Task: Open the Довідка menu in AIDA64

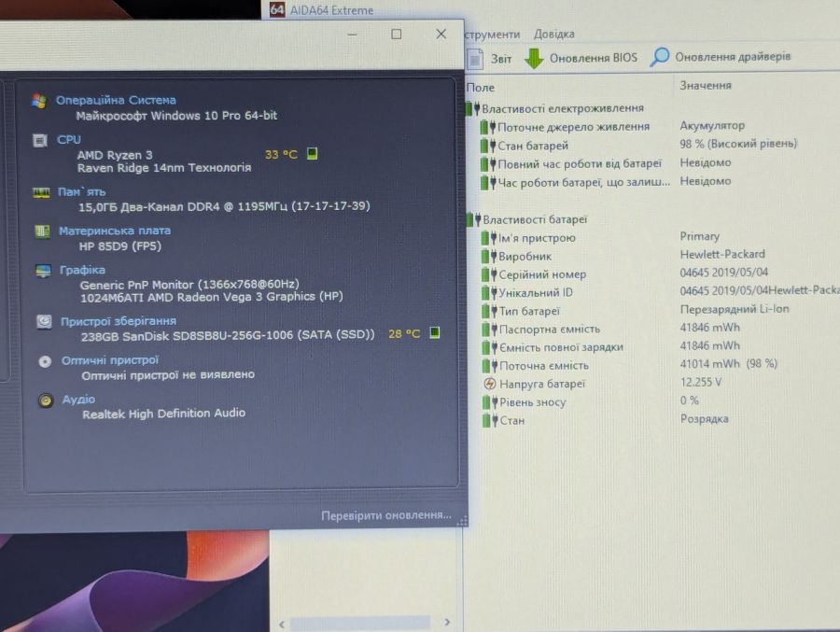Action: (553, 35)
